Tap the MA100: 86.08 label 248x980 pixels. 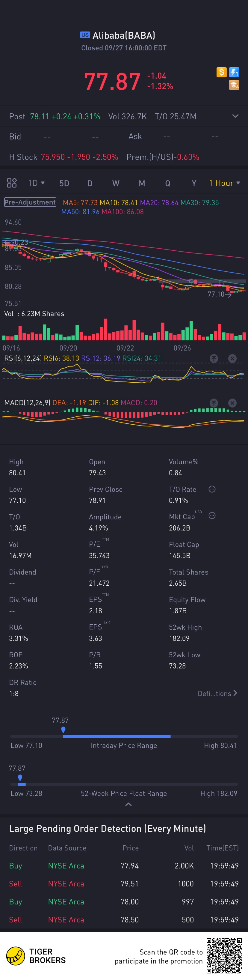122,212
